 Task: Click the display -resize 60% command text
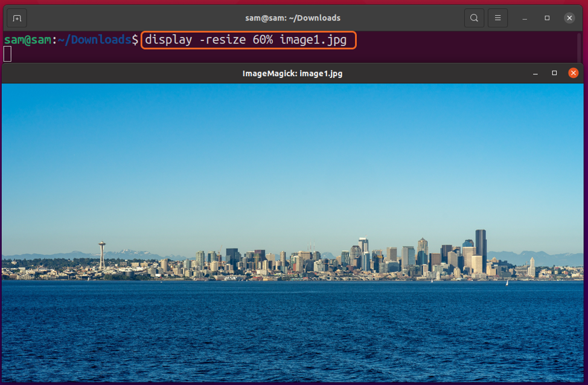coord(246,40)
